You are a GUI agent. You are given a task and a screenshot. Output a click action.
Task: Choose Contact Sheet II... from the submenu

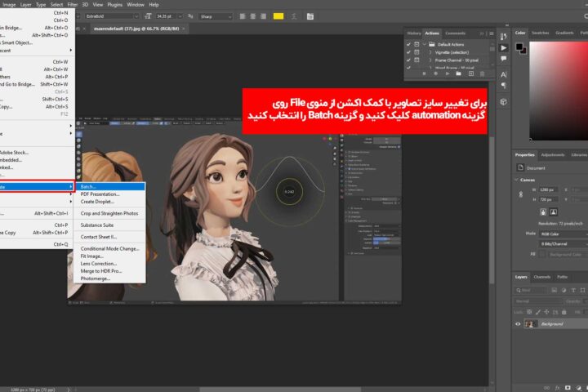coord(99,237)
